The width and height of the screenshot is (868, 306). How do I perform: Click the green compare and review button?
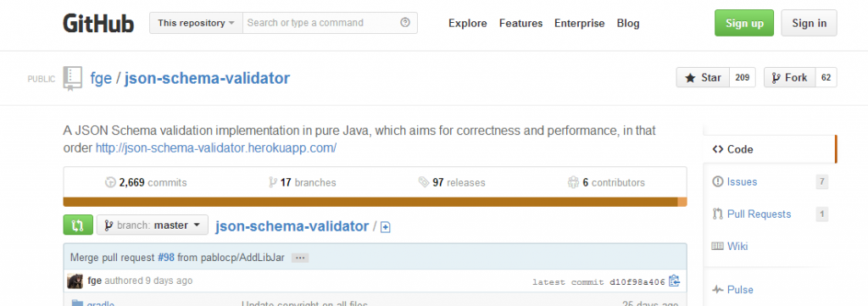click(77, 225)
